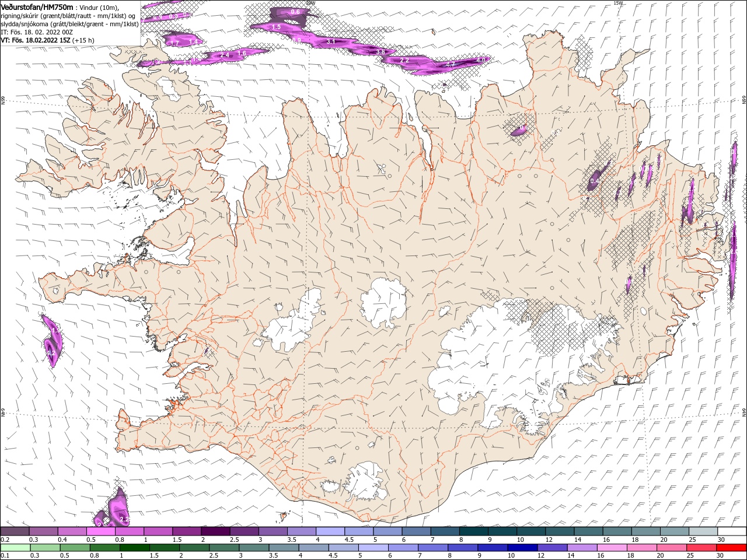Click the 15W longitude label
The width and height of the screenshot is (747, 560).
point(618,3)
